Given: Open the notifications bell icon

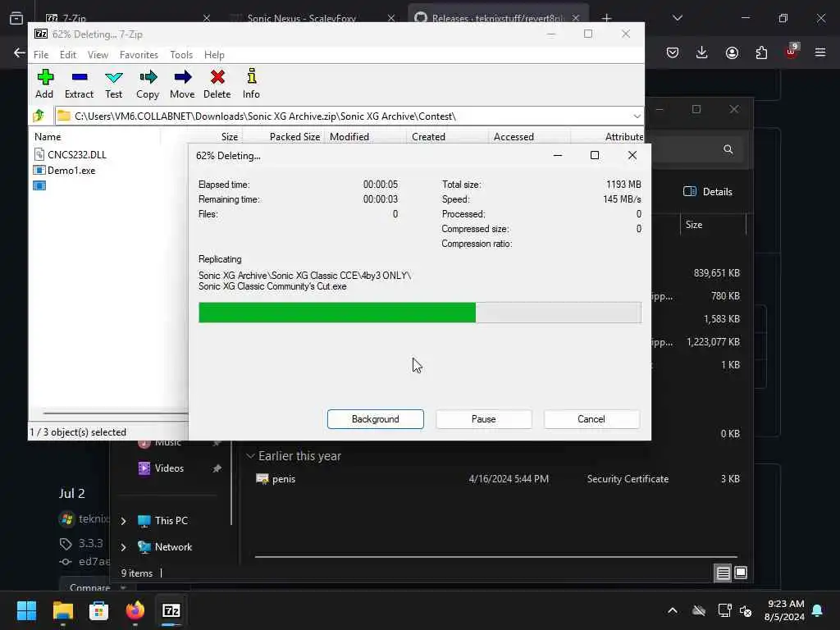Looking at the screenshot, I should pos(818,610).
